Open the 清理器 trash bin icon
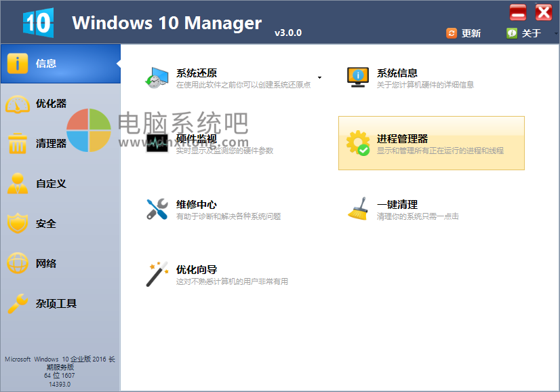Viewport: 560px width, 392px height. 18,144
